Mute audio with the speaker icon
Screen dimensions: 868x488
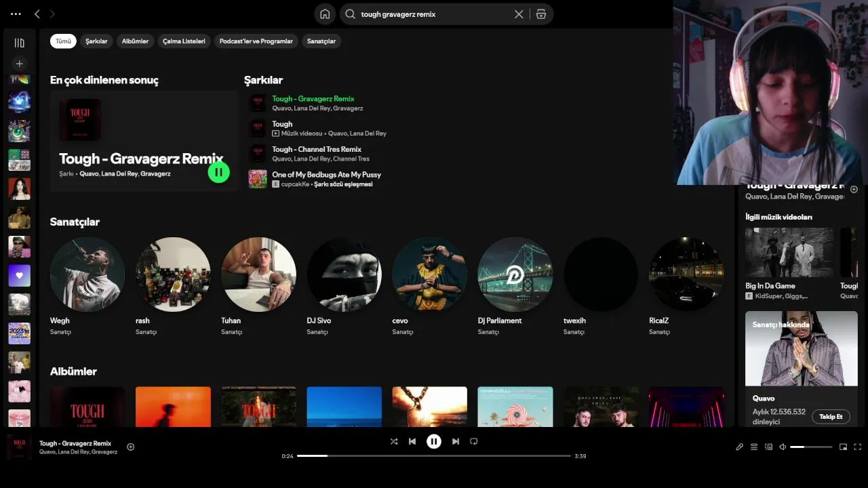pyautogui.click(x=783, y=447)
